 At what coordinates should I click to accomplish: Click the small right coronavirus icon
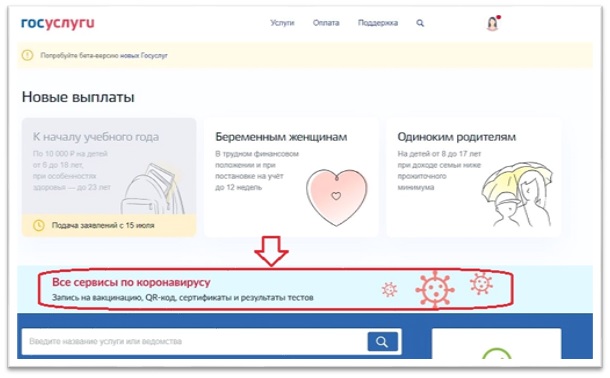(x=481, y=284)
